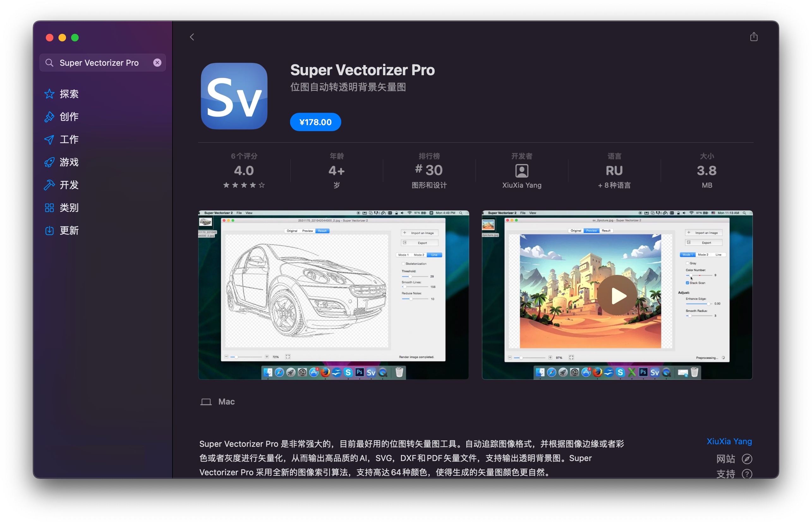
Task: Click the 6个评分 ratings label
Action: click(x=244, y=156)
